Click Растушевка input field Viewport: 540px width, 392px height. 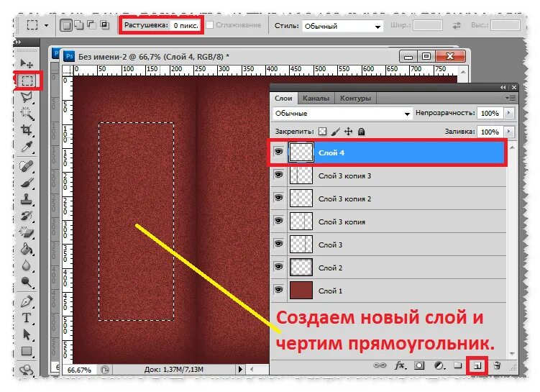186,25
